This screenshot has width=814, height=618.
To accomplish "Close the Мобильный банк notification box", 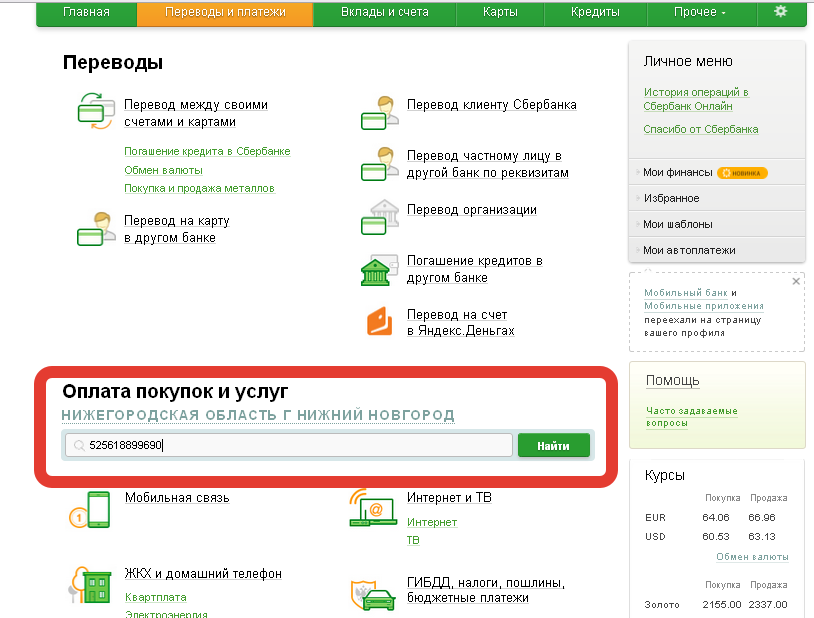I will (796, 281).
